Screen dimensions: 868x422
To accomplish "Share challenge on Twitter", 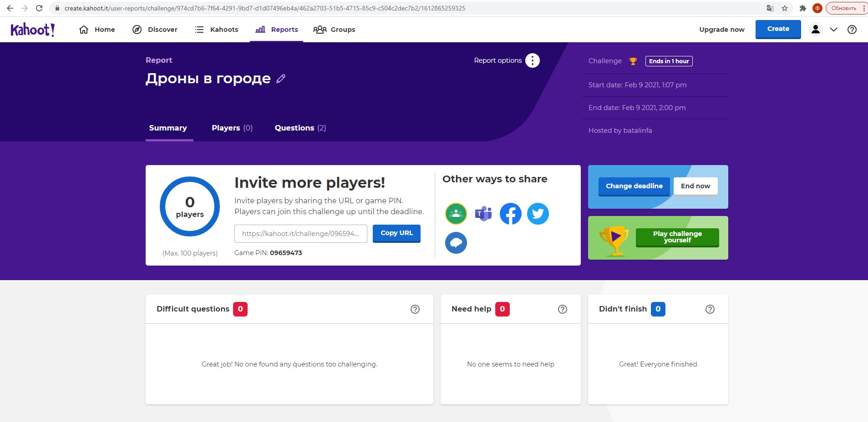I will [538, 214].
